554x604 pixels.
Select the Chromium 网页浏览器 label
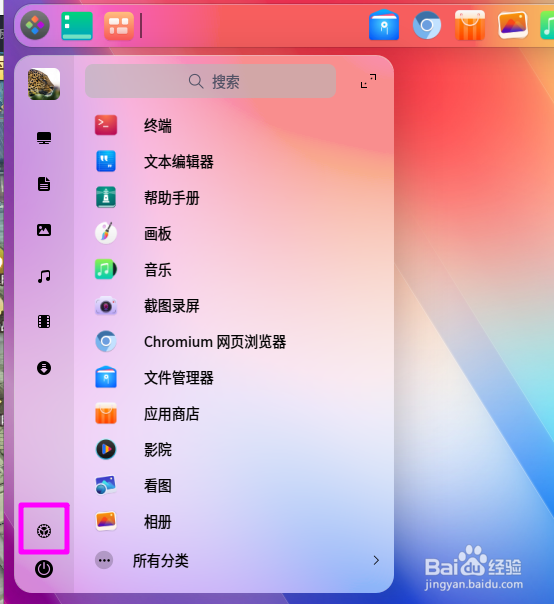click(x=215, y=342)
